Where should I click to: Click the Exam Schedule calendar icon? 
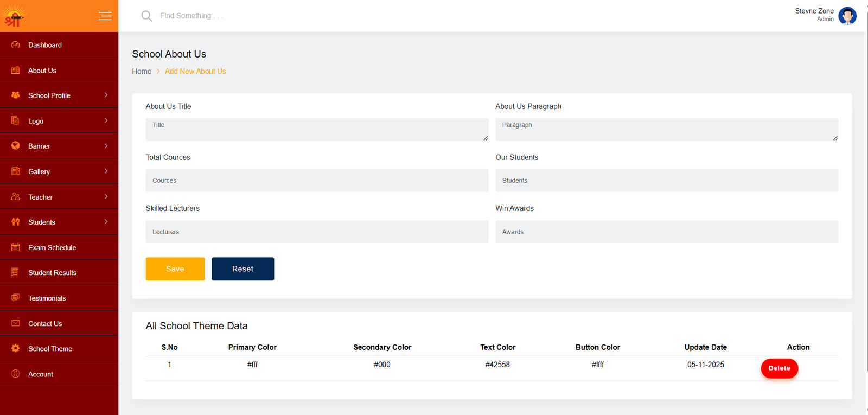tap(16, 247)
